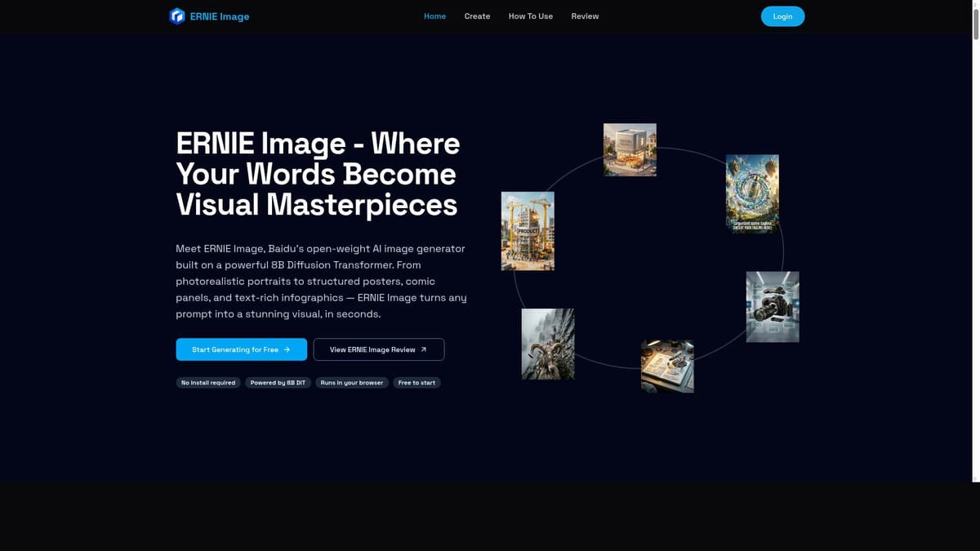Click the scrollbar down arrow
The height and width of the screenshot is (551, 980).
975,546
